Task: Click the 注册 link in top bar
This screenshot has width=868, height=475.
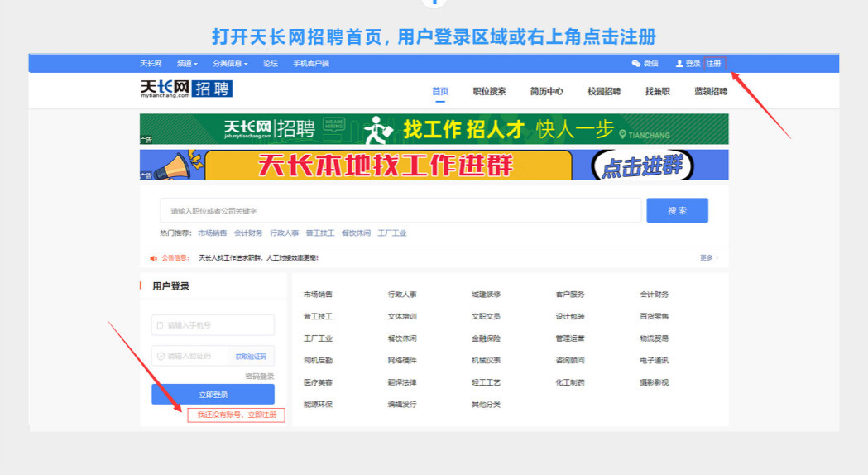Action: (x=715, y=64)
